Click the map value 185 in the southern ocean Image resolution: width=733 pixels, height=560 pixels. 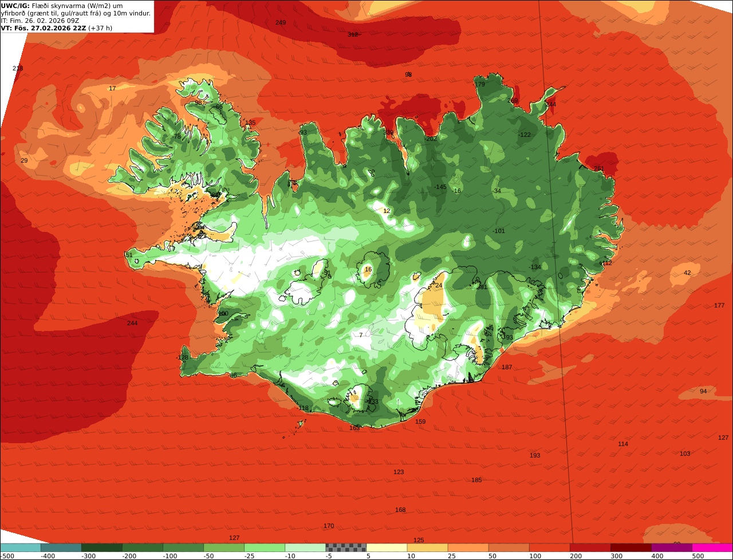(476, 480)
